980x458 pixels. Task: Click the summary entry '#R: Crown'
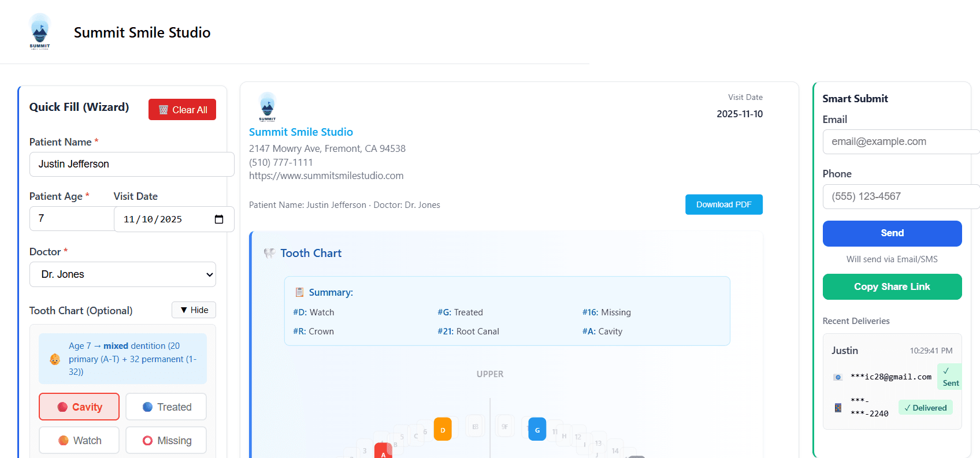[314, 332]
